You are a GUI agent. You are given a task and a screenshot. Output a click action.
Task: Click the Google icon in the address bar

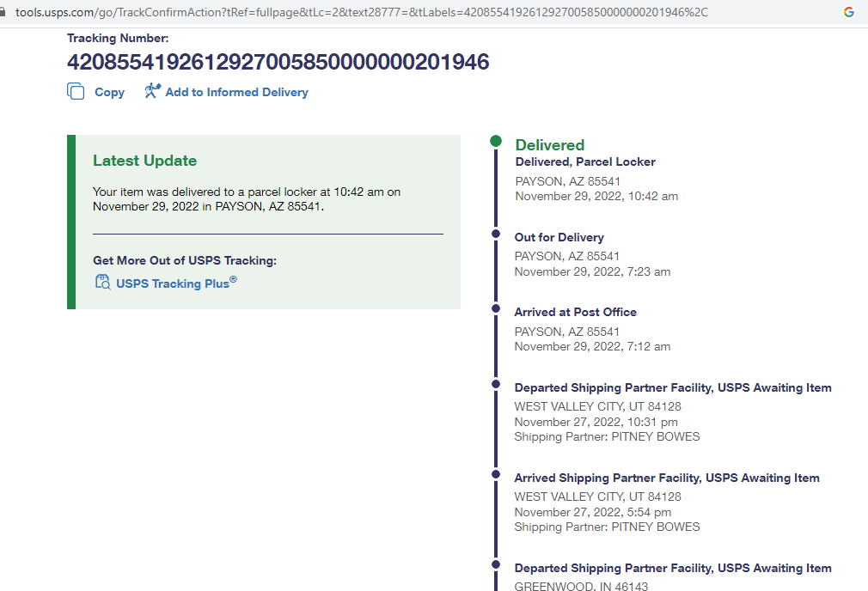tap(848, 12)
